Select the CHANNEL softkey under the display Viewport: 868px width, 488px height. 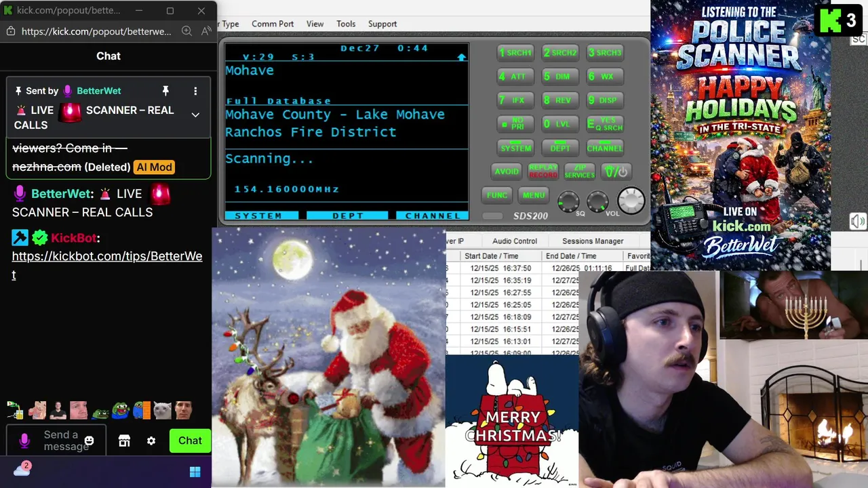point(433,216)
